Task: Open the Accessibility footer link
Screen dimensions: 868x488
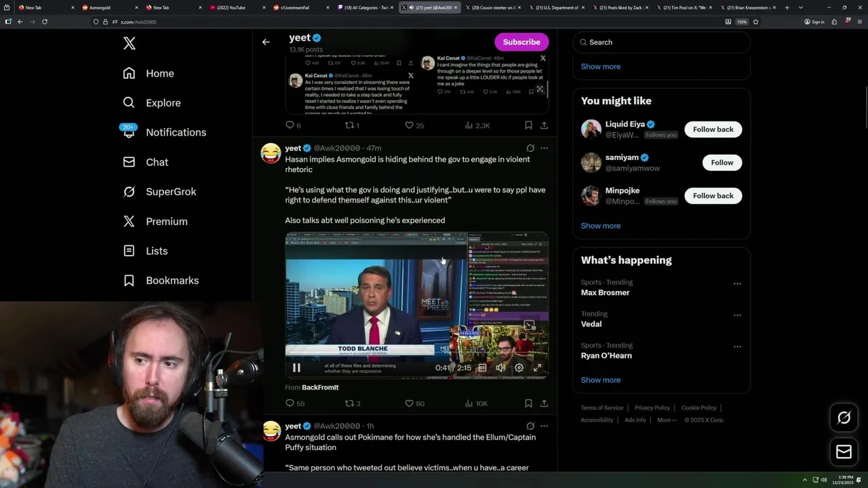Action: (597, 420)
